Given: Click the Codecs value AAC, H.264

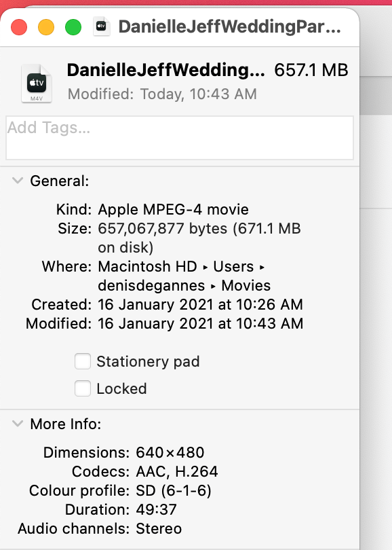Looking at the screenshot, I should (176, 471).
